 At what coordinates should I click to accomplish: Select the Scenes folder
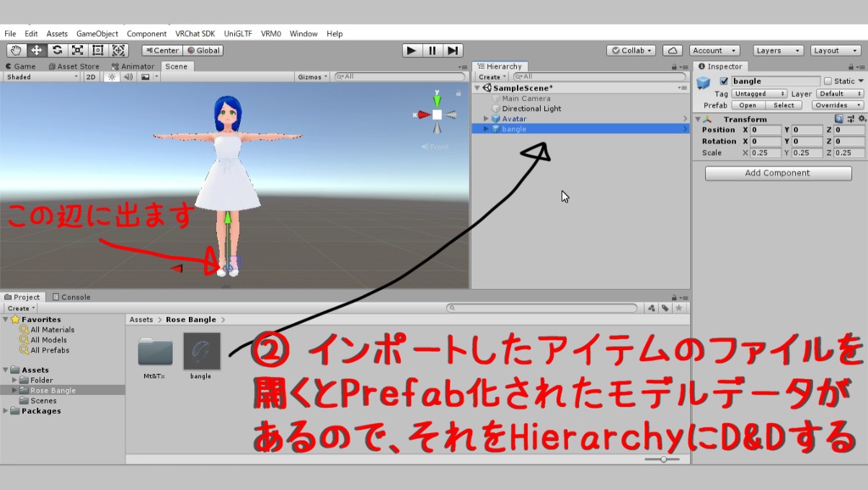pyautogui.click(x=43, y=400)
